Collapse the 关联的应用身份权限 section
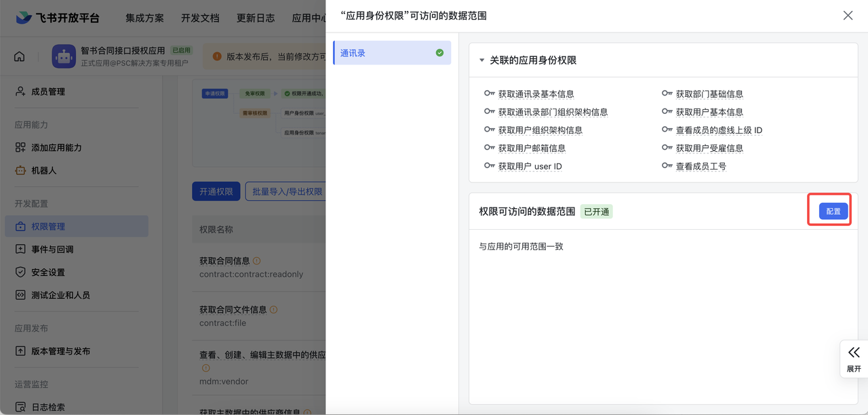The width and height of the screenshot is (868, 415). tap(482, 60)
